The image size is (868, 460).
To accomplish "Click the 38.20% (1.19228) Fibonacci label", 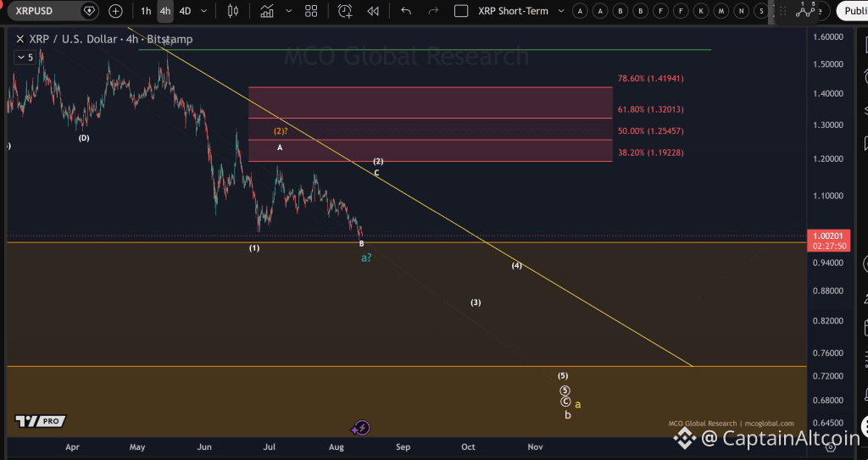I will point(650,152).
